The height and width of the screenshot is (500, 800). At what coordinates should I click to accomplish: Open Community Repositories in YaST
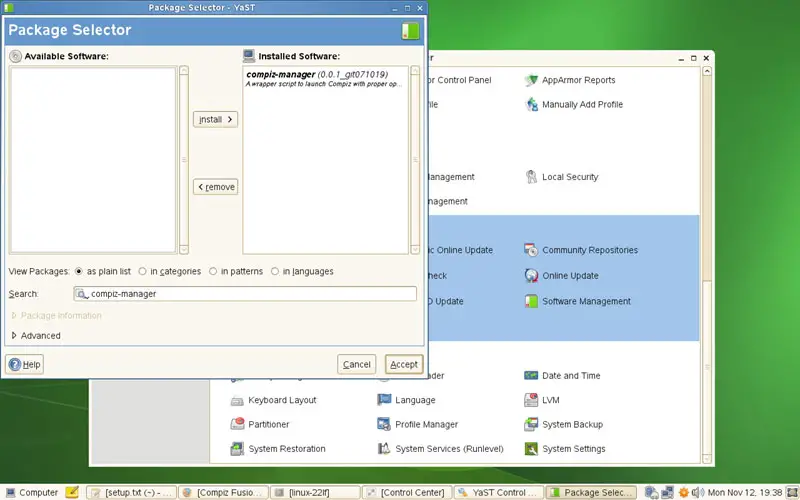click(581, 250)
